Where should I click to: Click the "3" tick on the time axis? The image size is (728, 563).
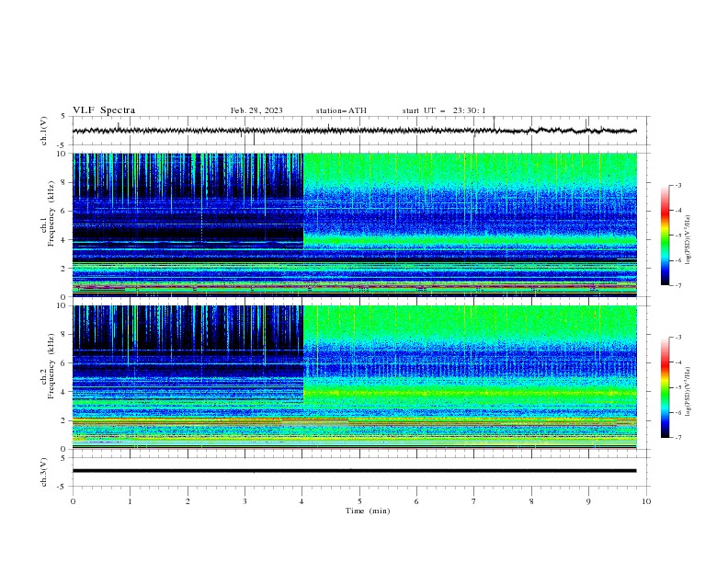pyautogui.click(x=245, y=501)
